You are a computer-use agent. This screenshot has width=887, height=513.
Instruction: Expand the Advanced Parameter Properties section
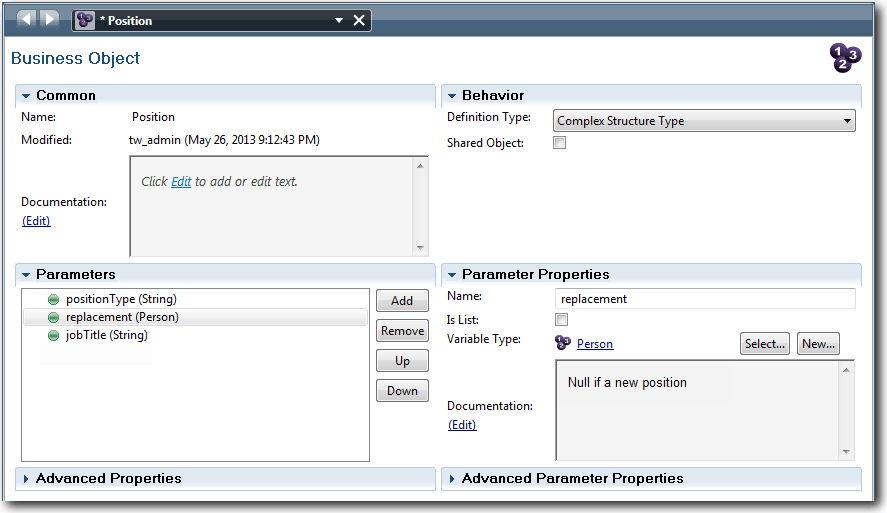[x=452, y=478]
